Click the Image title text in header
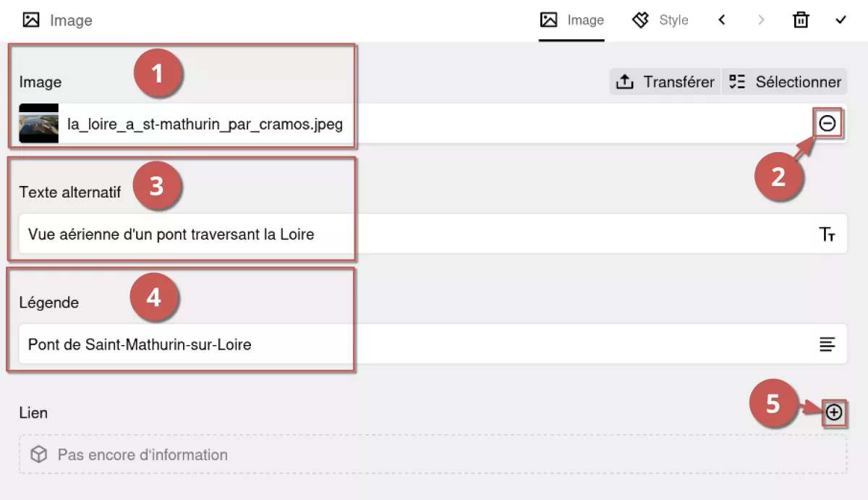This screenshot has height=500, width=868. point(71,20)
